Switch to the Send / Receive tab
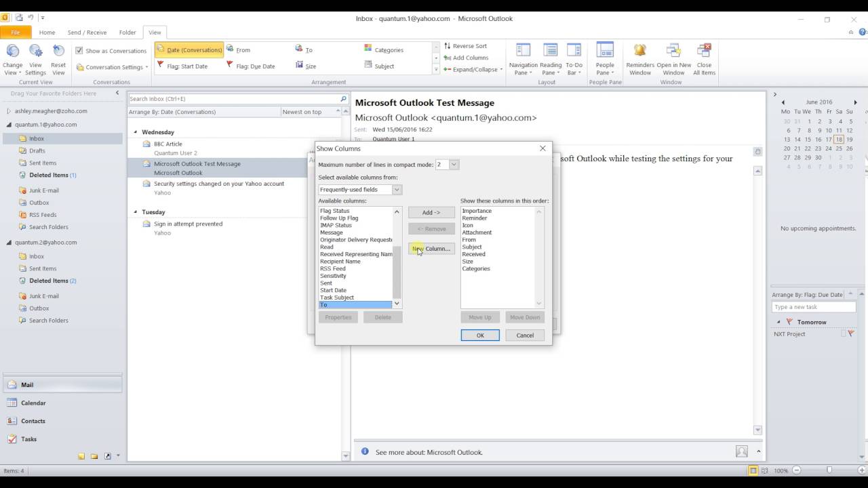The image size is (868, 488). (x=87, y=33)
